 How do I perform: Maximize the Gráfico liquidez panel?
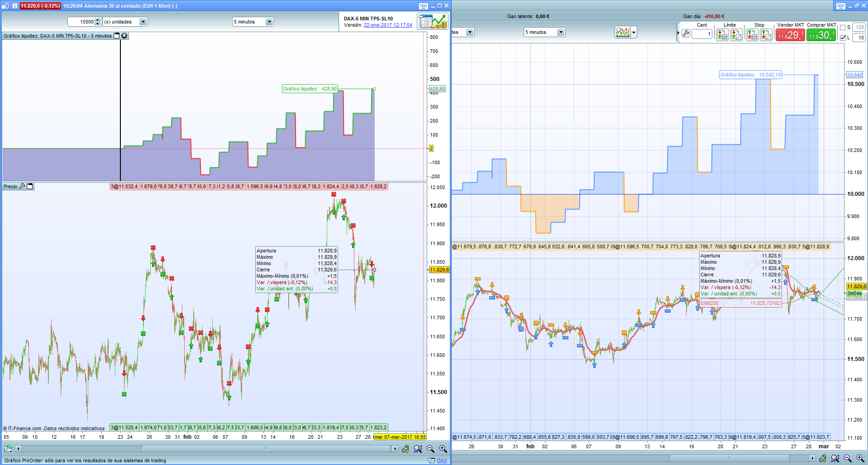[x=117, y=36]
